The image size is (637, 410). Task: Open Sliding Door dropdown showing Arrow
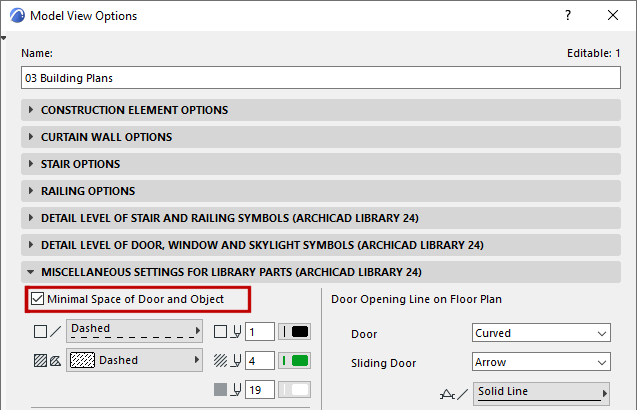tap(541, 362)
